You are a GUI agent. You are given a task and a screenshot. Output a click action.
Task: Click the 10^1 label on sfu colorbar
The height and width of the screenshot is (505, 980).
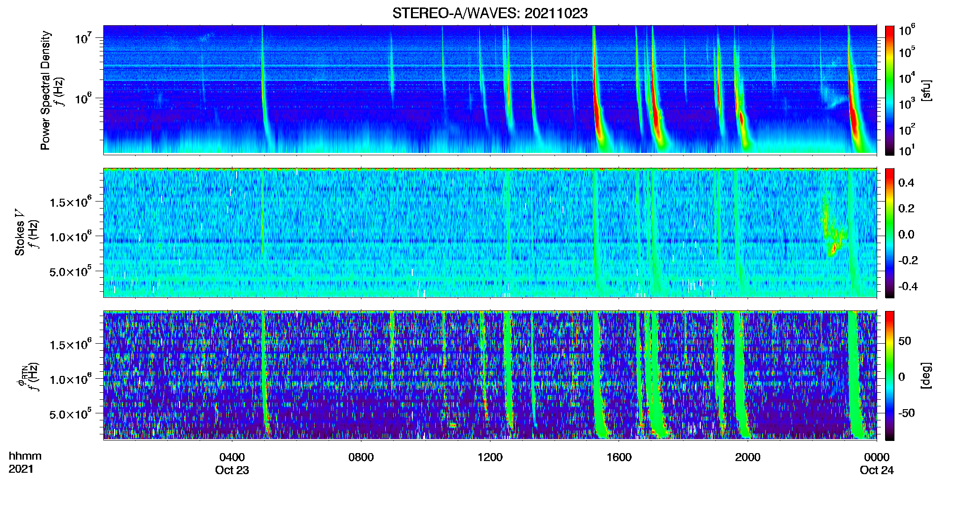point(907,151)
